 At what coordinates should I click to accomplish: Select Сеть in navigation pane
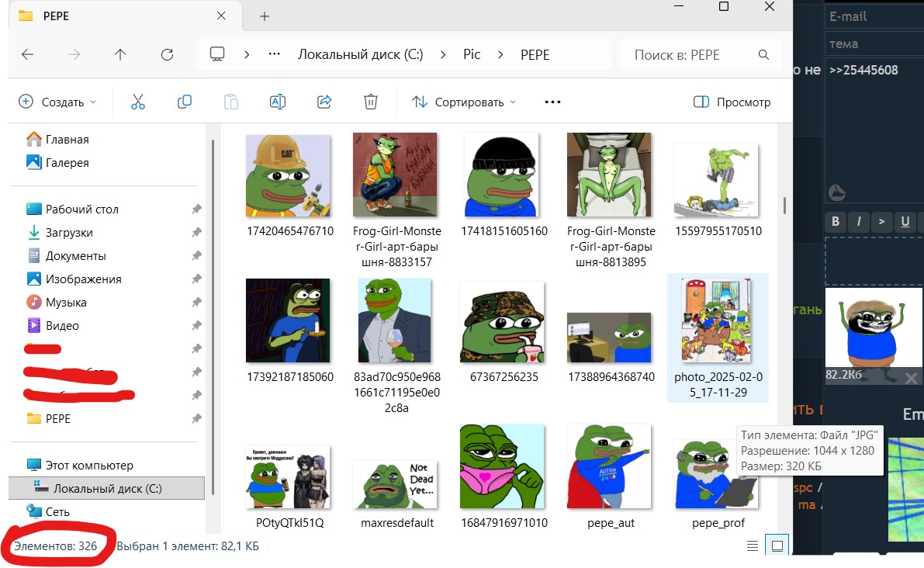pos(57,511)
